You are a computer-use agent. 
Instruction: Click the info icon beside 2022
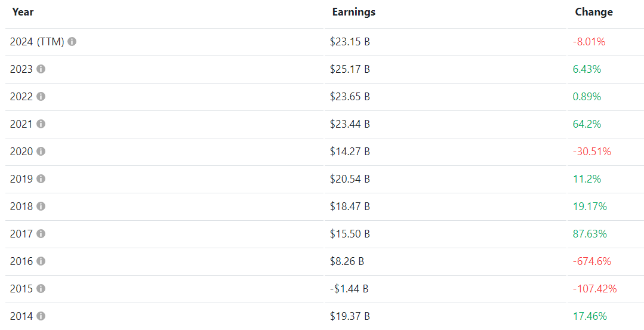(41, 97)
